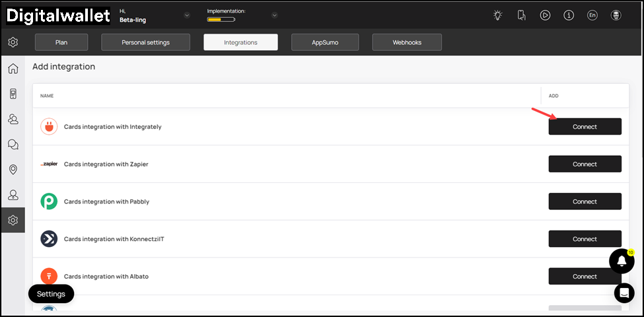Click the Zapier logo

49,164
